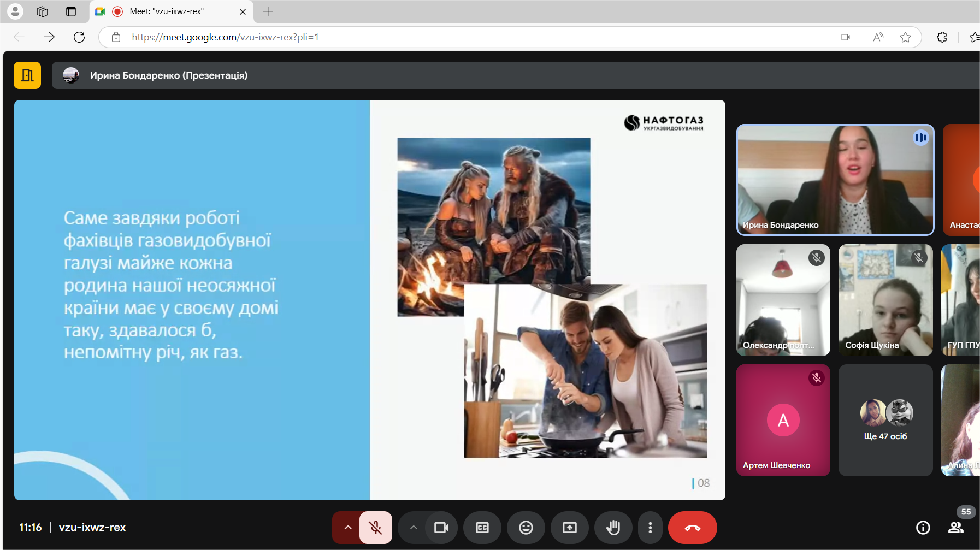Reload the Meet page
The height and width of the screenshot is (550, 980).
(79, 37)
